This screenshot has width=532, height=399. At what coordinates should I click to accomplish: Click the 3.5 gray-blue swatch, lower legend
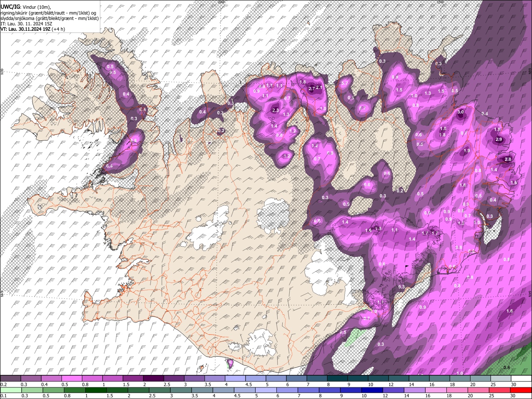click(x=202, y=390)
